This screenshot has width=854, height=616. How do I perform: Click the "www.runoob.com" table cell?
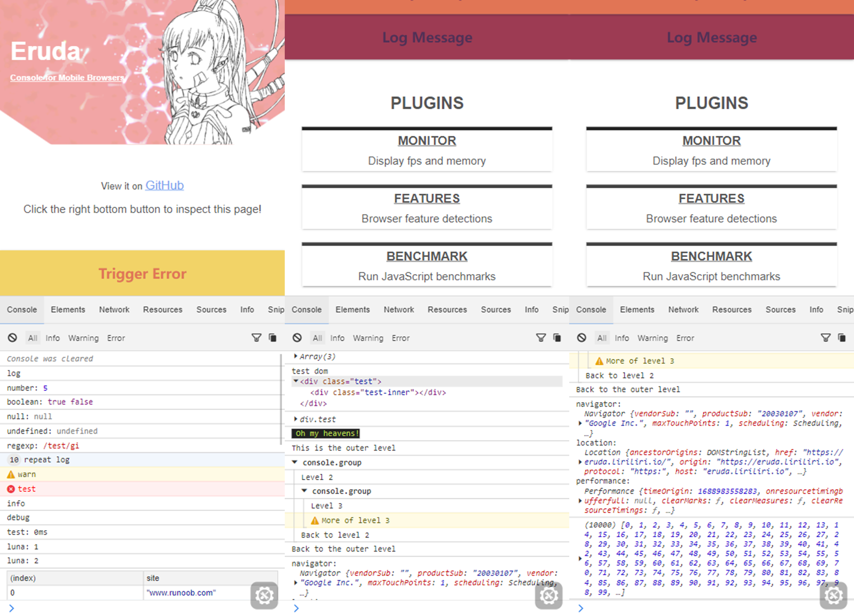210,593
